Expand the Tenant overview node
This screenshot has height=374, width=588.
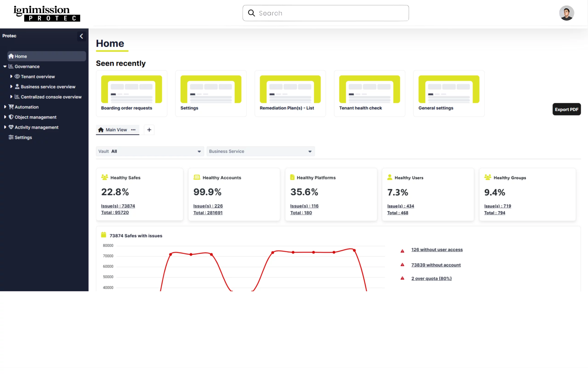(x=11, y=76)
